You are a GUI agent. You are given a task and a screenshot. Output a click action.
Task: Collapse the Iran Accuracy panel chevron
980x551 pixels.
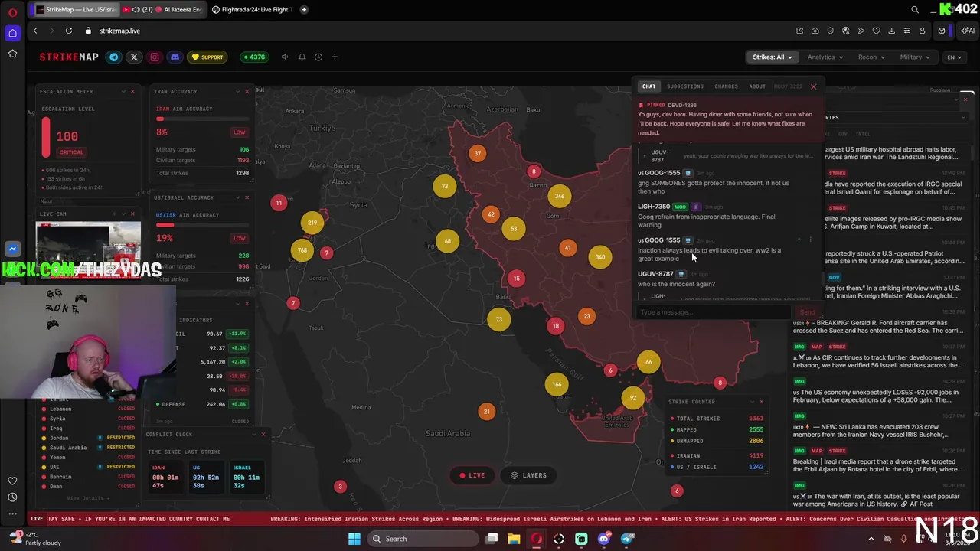coord(237,91)
